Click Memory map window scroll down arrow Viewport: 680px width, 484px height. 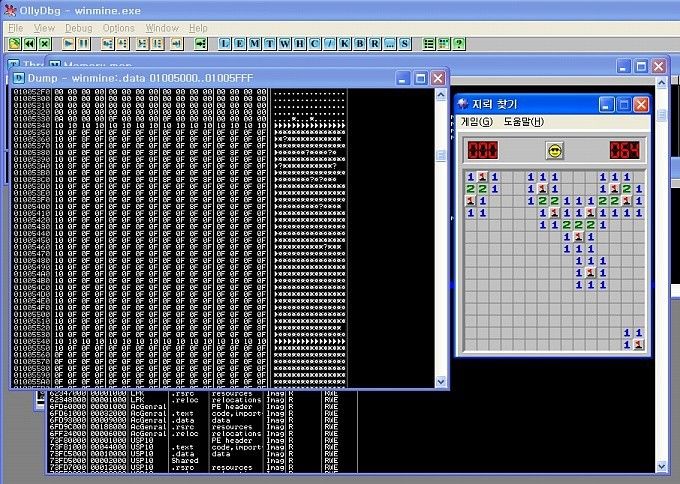tap(661, 467)
